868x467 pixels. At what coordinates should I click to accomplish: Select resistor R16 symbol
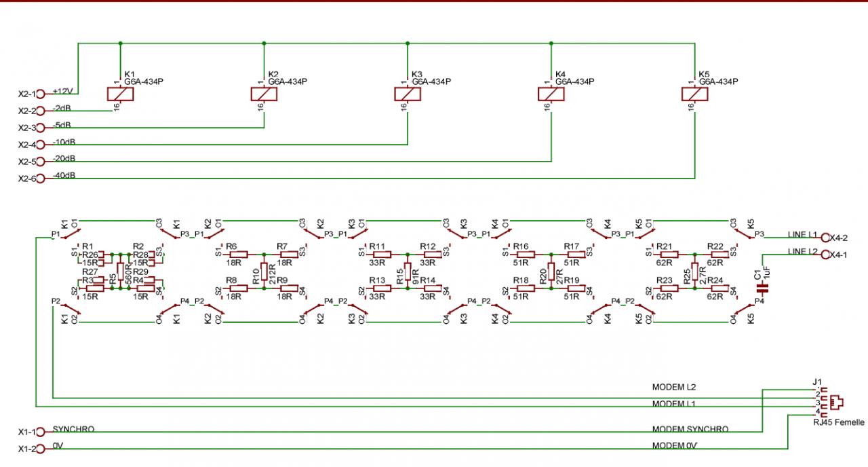(526, 255)
